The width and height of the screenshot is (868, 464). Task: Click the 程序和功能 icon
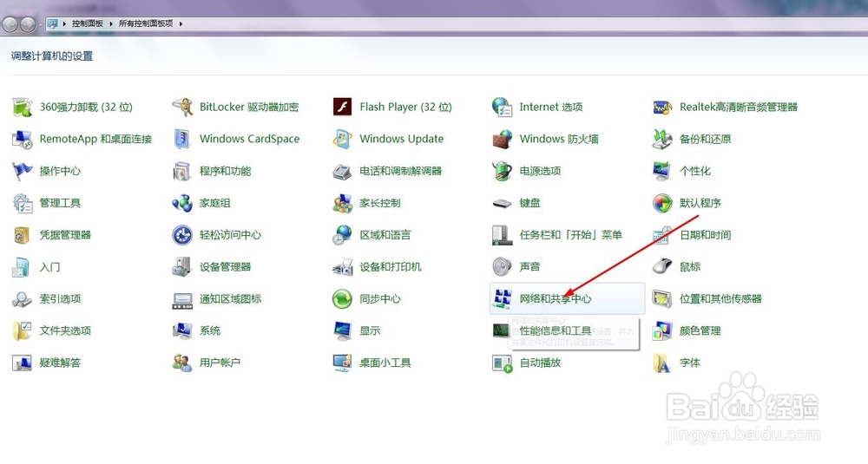(182, 171)
